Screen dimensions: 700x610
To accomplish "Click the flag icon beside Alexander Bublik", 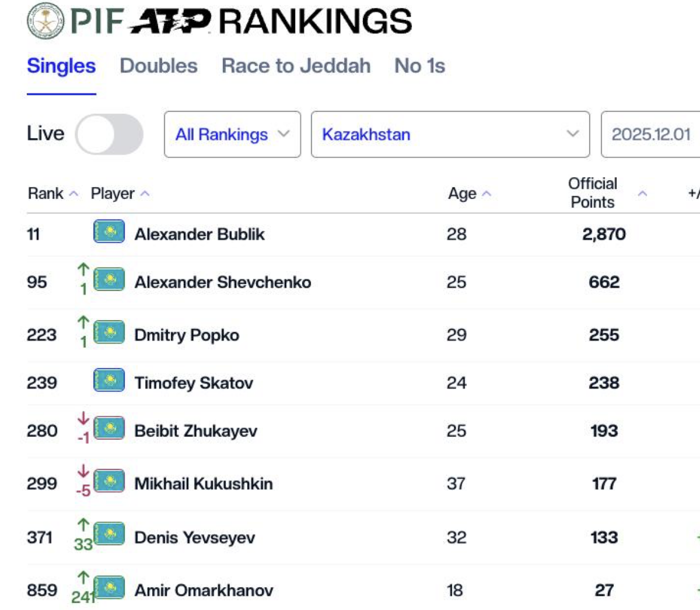I will pyautogui.click(x=109, y=232).
